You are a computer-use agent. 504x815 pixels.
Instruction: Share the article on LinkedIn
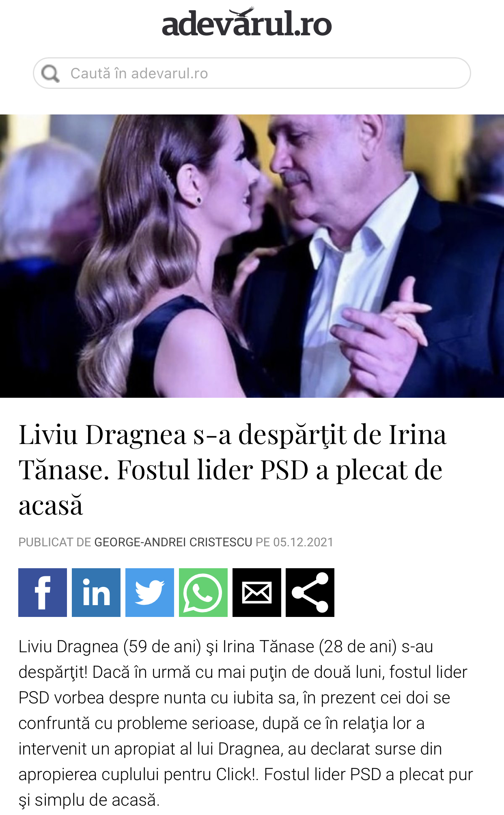coord(96,593)
